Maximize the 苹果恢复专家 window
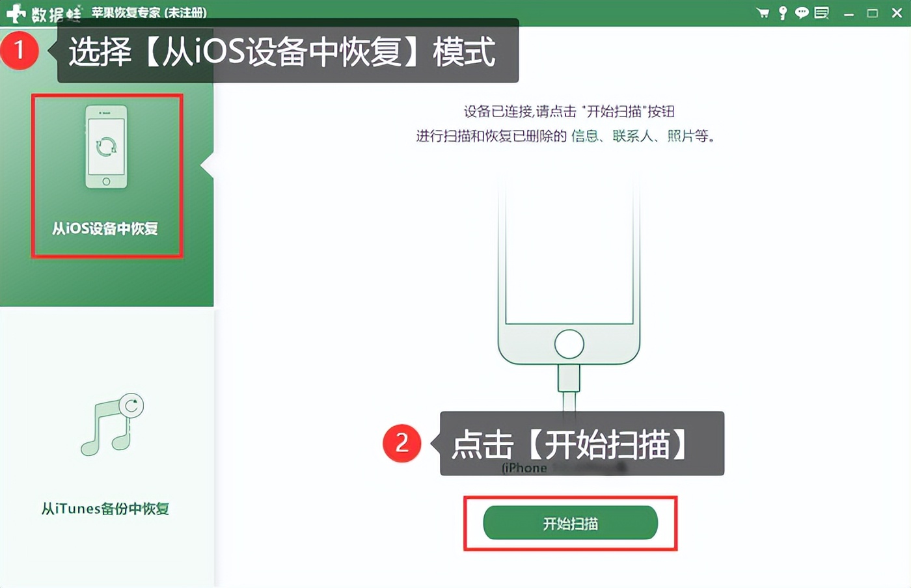This screenshot has width=911, height=588. (x=873, y=13)
